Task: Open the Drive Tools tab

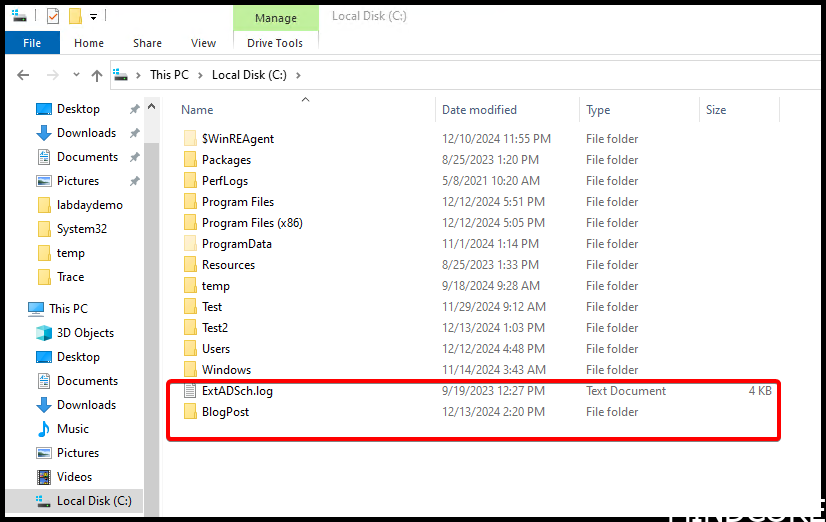Action: [275, 43]
